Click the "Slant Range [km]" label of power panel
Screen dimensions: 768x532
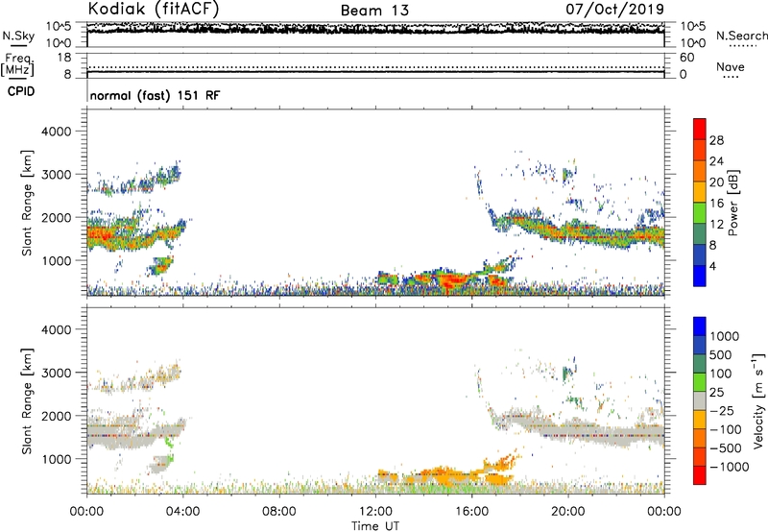tap(27, 203)
